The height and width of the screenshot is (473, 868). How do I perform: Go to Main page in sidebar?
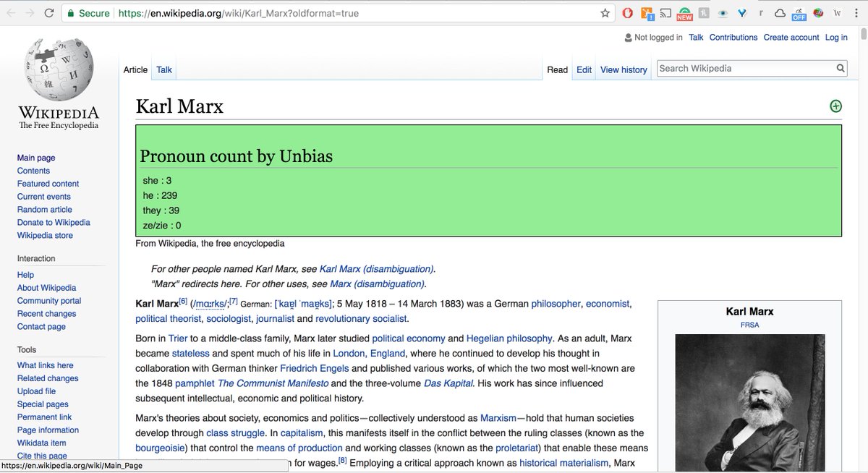pyautogui.click(x=36, y=158)
